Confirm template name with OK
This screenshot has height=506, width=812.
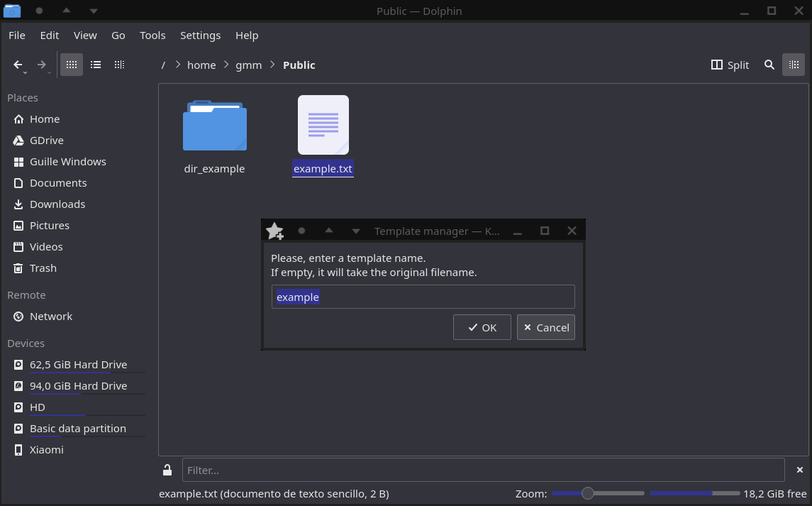click(x=482, y=327)
